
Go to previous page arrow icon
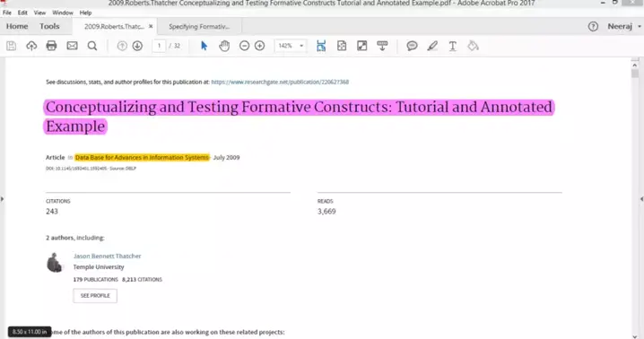coord(122,46)
